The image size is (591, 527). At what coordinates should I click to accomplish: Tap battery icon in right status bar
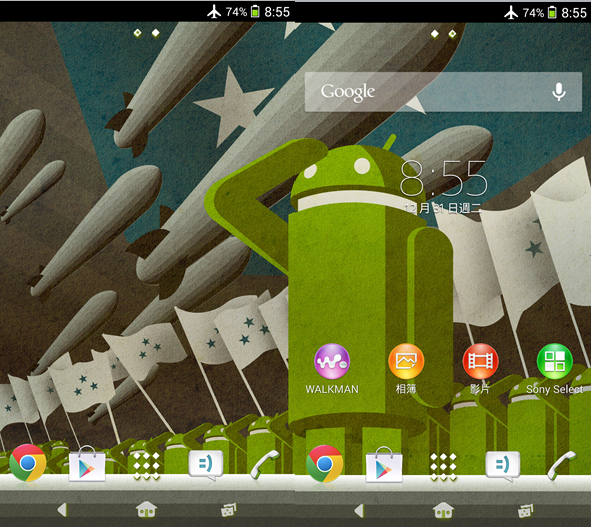pyautogui.click(x=552, y=12)
